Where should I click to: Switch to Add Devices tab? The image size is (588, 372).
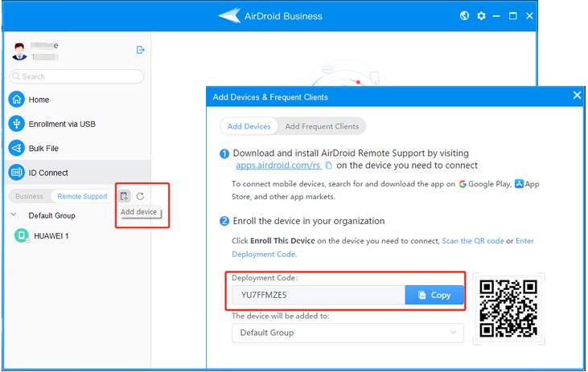point(249,126)
